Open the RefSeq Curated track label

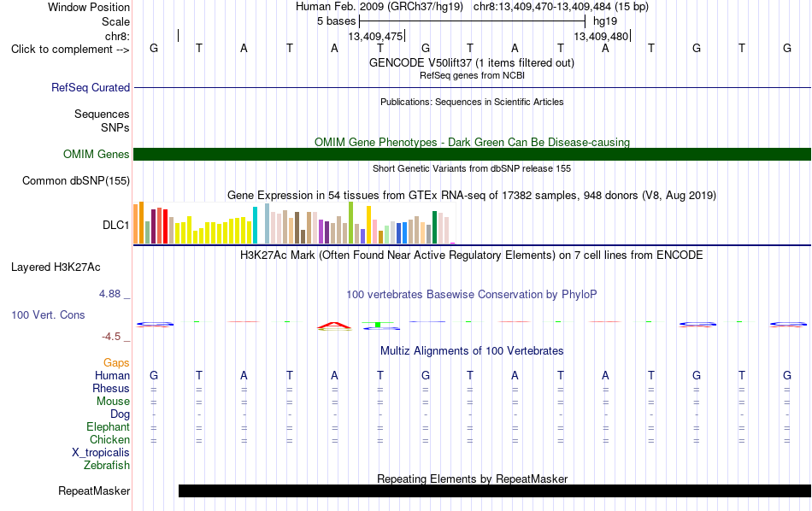pyautogui.click(x=90, y=87)
